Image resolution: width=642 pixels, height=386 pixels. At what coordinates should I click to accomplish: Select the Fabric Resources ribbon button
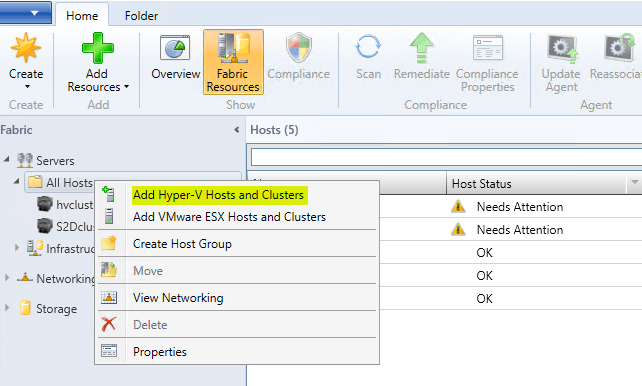click(x=233, y=62)
